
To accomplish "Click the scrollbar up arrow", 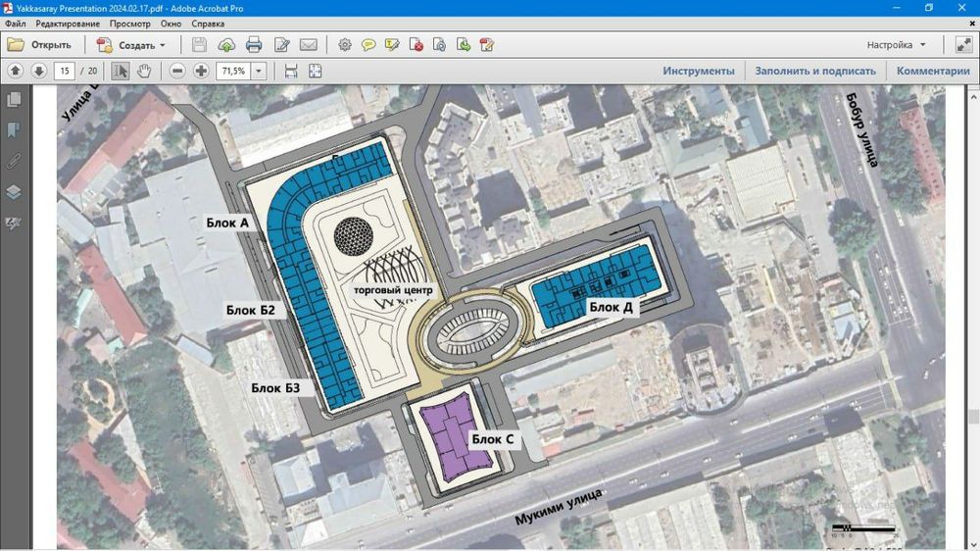I will 974,96.
